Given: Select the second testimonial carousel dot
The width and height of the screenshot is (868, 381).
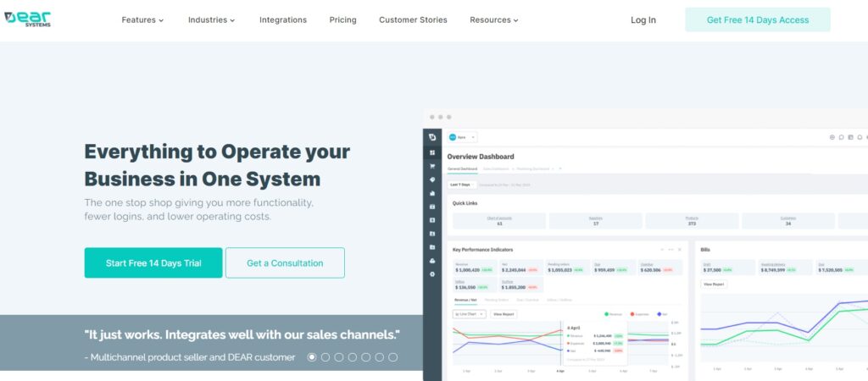Looking at the screenshot, I should click(325, 357).
